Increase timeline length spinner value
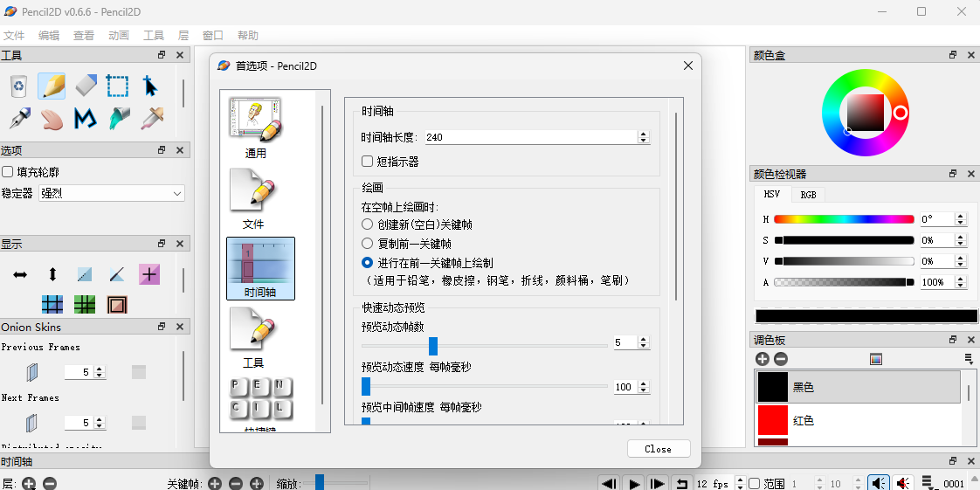This screenshot has width=980, height=490. [644, 134]
